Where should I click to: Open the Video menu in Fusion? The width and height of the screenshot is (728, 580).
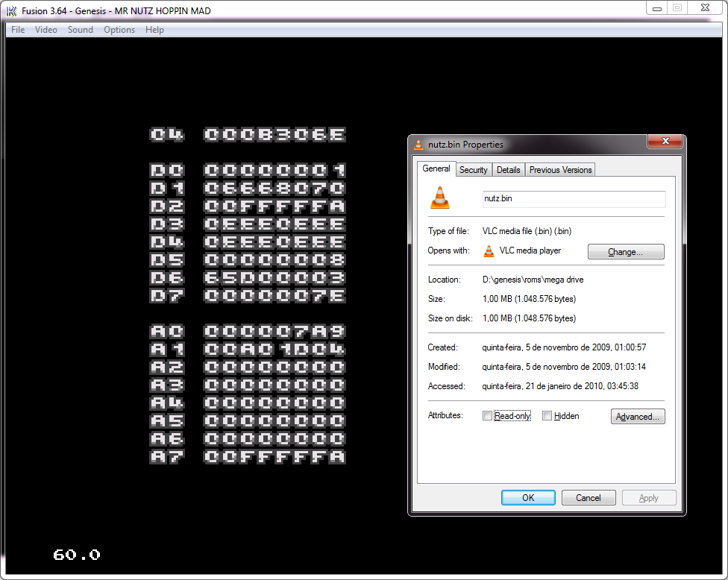pyautogui.click(x=46, y=30)
